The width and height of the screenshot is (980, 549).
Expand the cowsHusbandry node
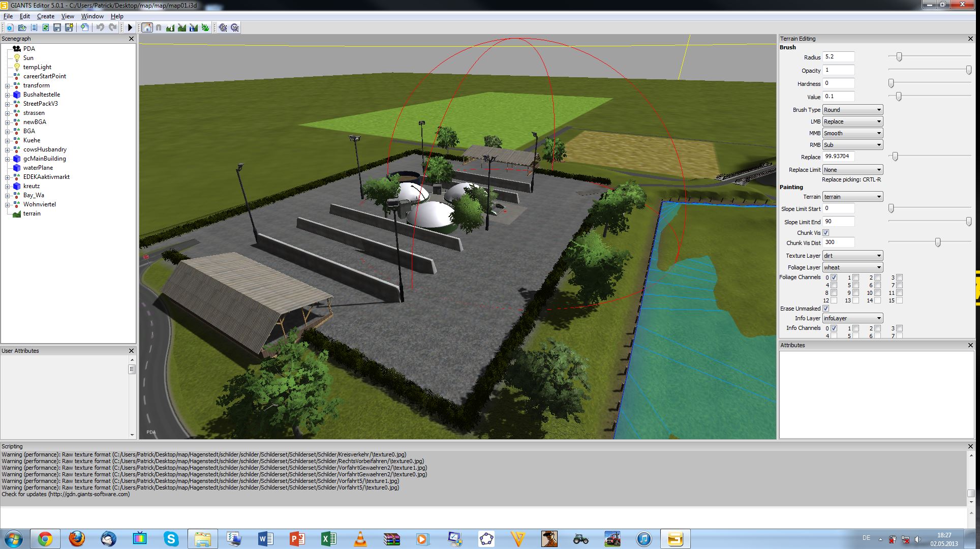(x=8, y=150)
